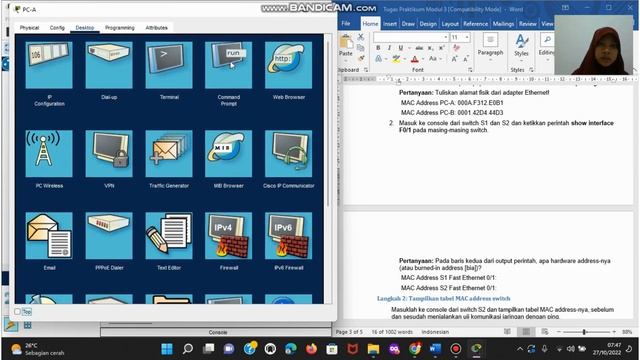Viewport: 640px width, 360px height.
Task: Click the word count in status bar
Action: [392, 332]
